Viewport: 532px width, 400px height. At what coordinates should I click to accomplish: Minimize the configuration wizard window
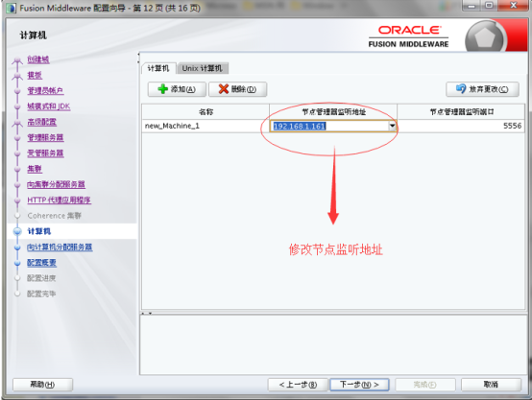click(x=472, y=6)
